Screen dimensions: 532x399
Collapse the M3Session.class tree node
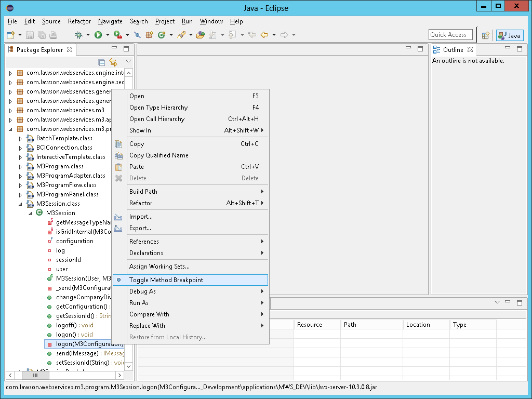click(x=21, y=204)
